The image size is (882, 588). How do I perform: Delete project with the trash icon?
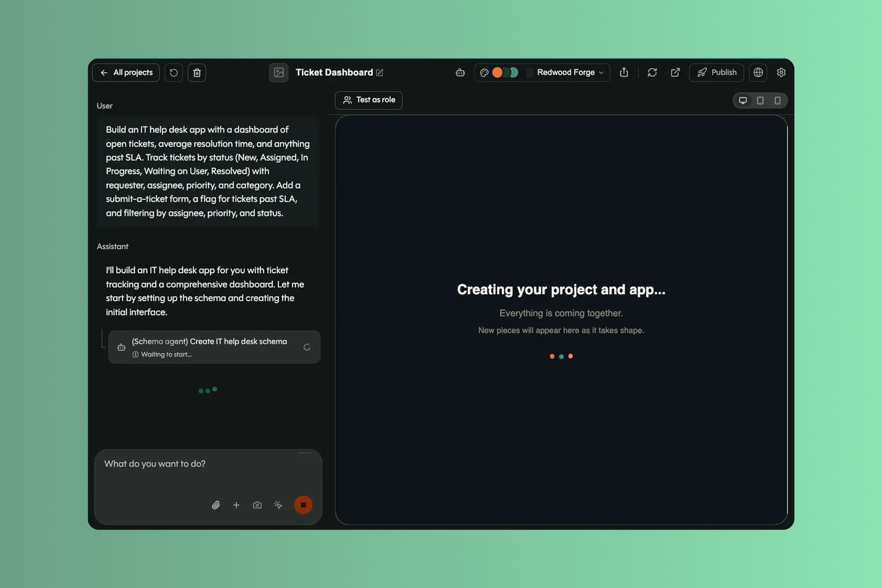pos(197,73)
